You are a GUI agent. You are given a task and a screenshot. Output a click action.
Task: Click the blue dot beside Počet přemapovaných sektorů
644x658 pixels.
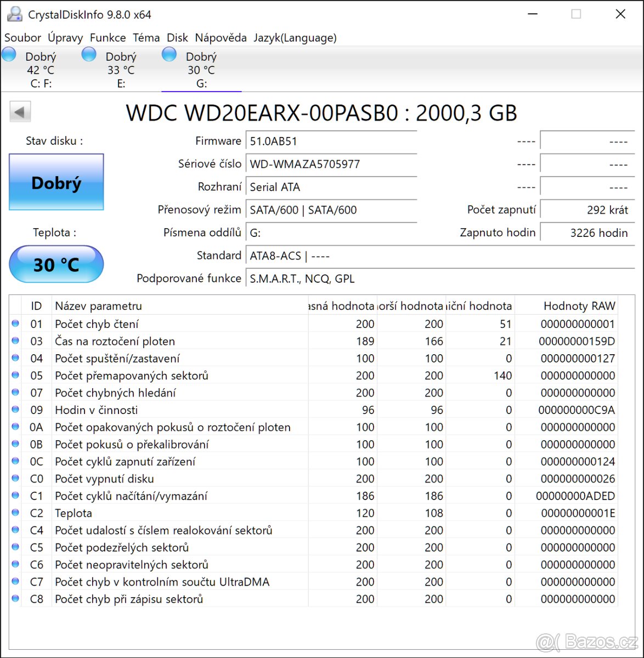coord(15,375)
